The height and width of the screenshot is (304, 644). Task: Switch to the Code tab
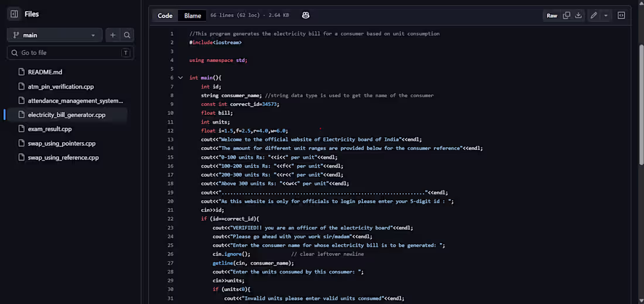tap(165, 16)
